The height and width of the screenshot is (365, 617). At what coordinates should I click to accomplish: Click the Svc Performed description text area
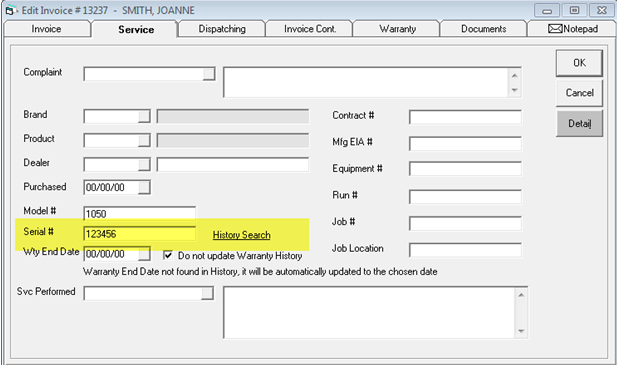pos(375,313)
